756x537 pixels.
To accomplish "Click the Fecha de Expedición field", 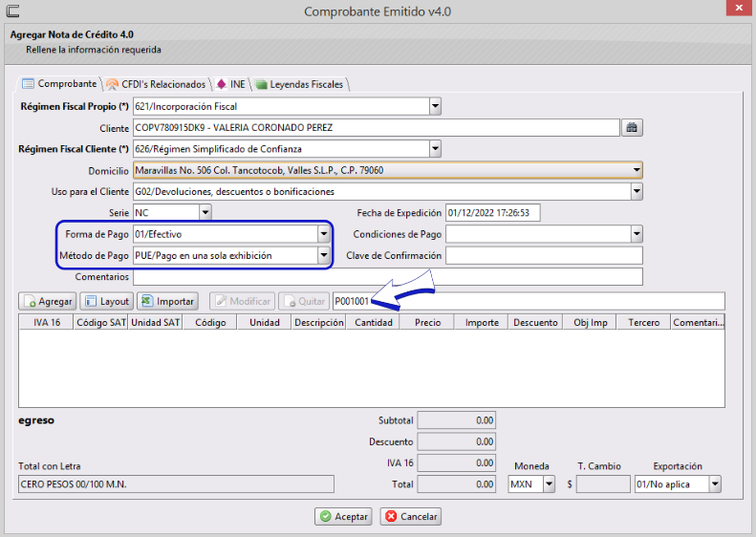I will (x=493, y=212).
